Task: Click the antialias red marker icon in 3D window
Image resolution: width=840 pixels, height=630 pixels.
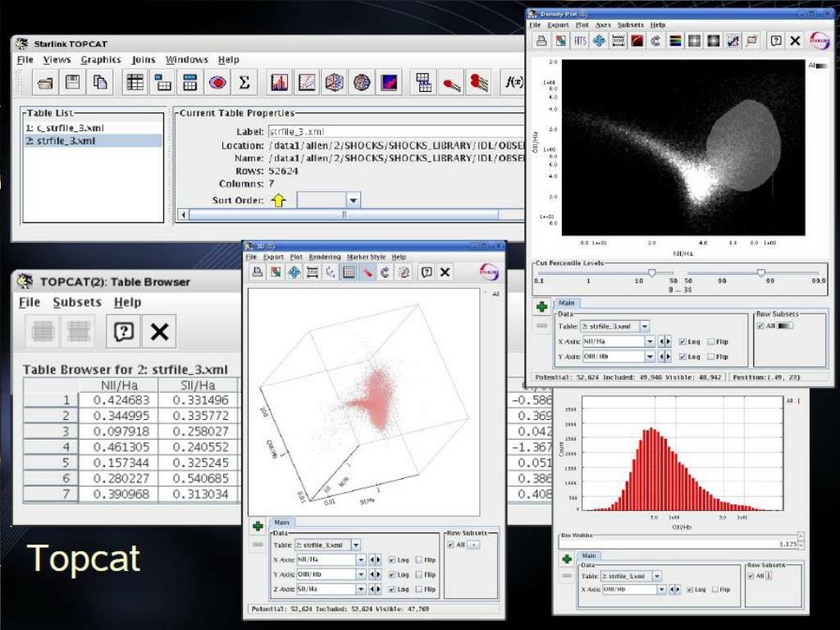Action: (367, 272)
